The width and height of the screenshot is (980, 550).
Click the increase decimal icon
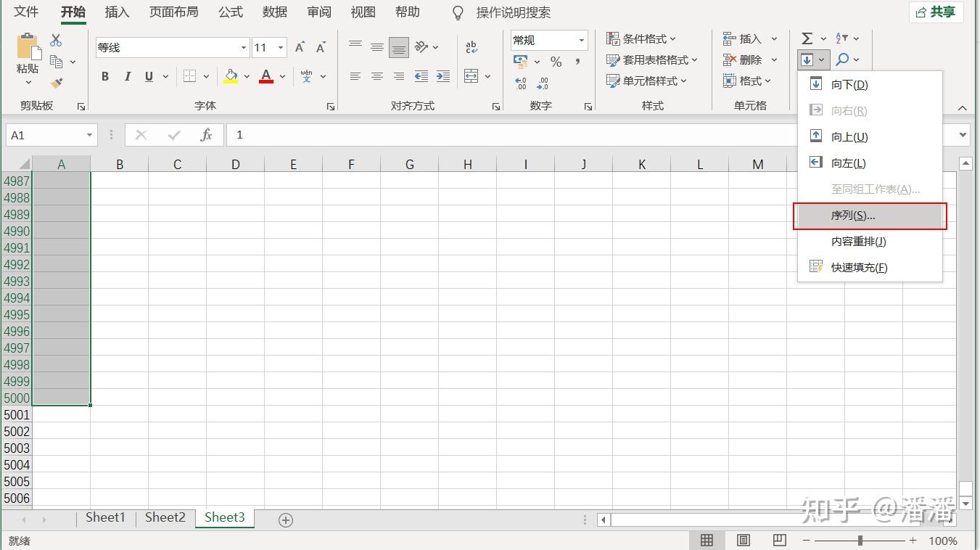[x=521, y=82]
